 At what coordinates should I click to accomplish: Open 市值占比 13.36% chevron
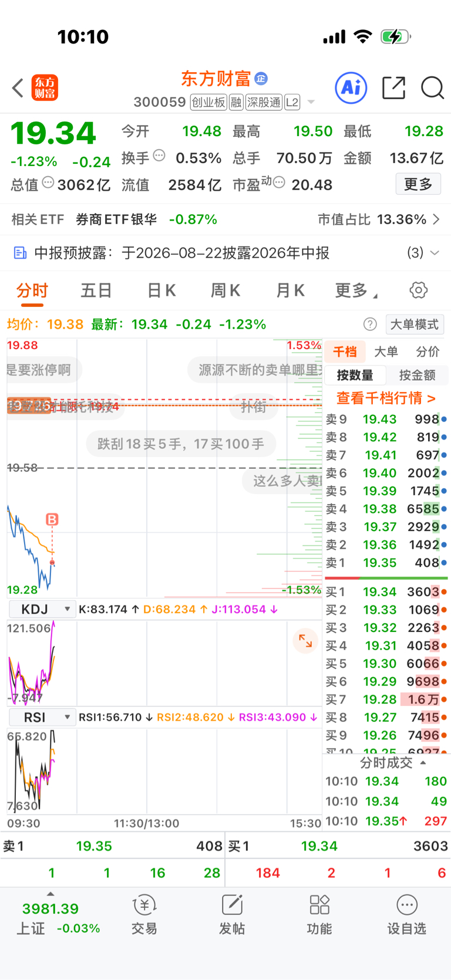(x=436, y=219)
